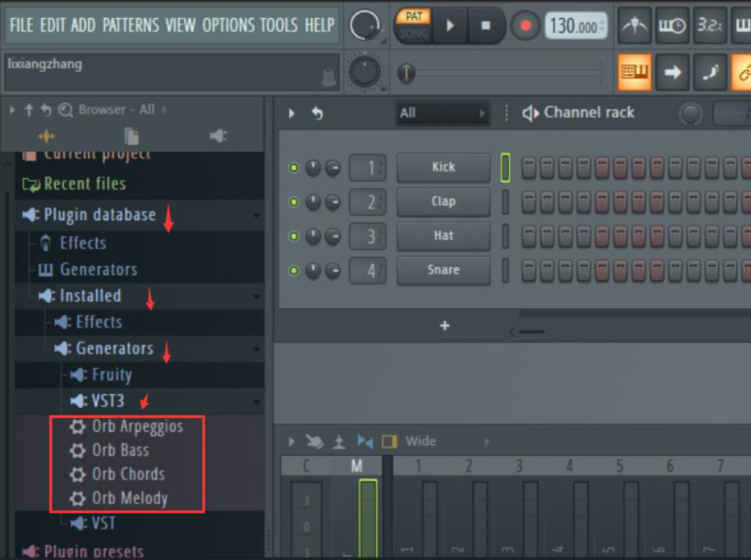This screenshot has height=560, width=751.
Task: Switch to PAT pattern mode
Action: click(x=413, y=17)
